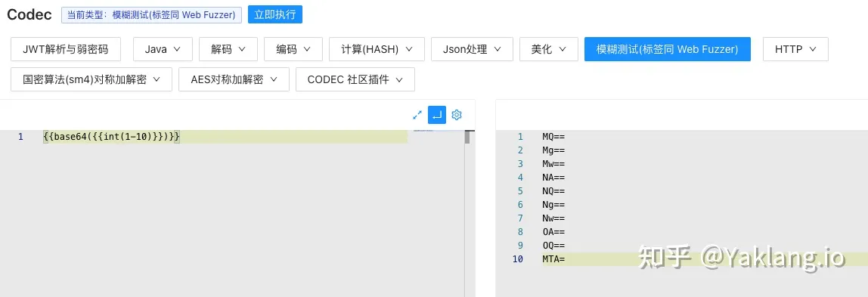Image resolution: width=868 pixels, height=297 pixels.
Task: Click line number 10 in output panel
Action: pyautogui.click(x=517, y=259)
